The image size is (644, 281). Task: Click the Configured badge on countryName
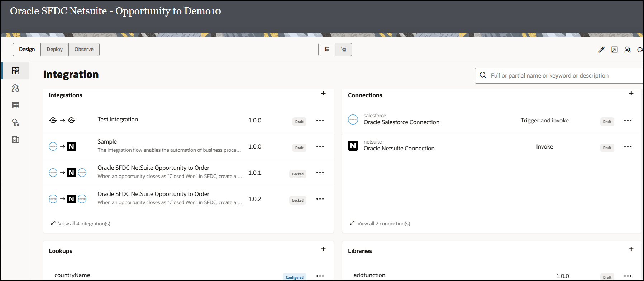pyautogui.click(x=295, y=277)
